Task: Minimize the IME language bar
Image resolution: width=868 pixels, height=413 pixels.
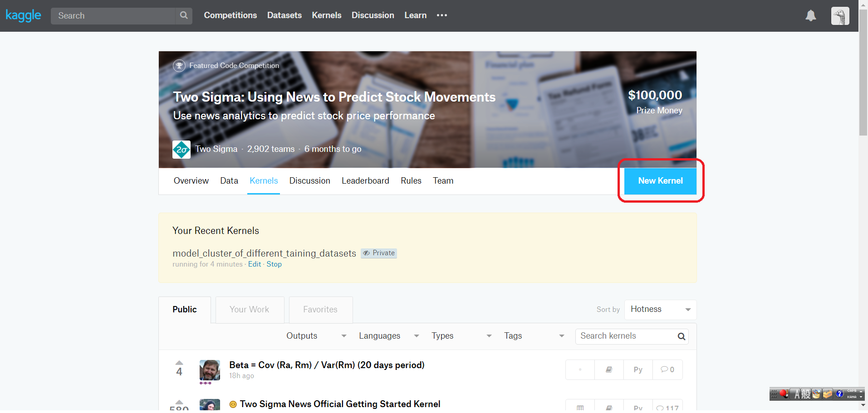Action: (x=861, y=392)
